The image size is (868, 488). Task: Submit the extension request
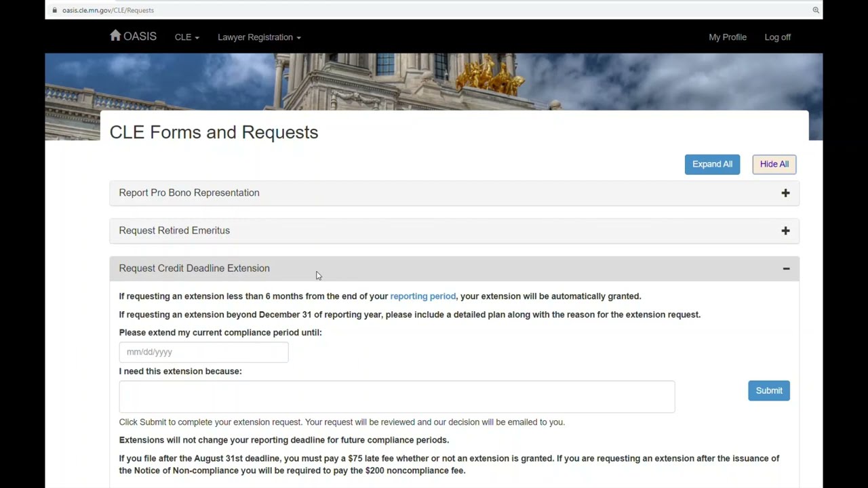(769, 390)
